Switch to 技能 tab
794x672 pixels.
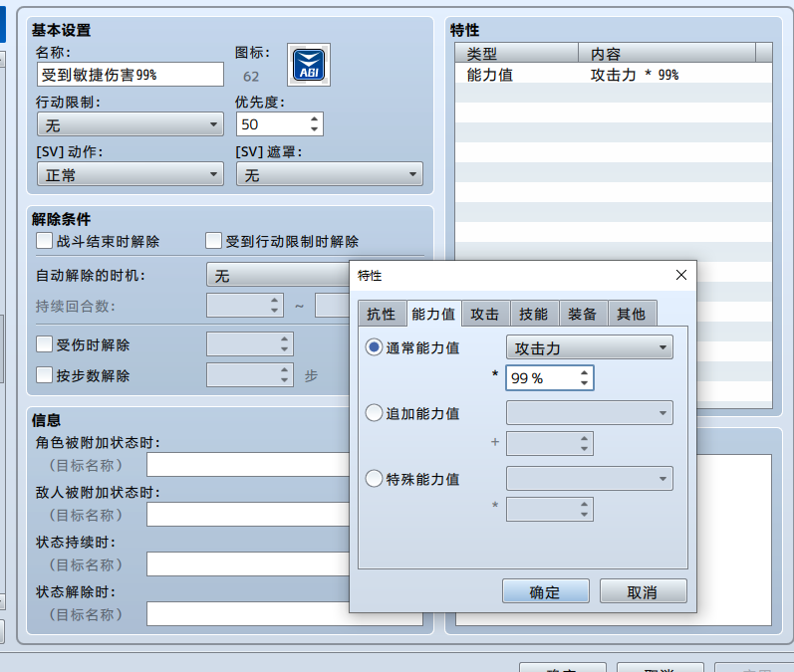point(534,314)
